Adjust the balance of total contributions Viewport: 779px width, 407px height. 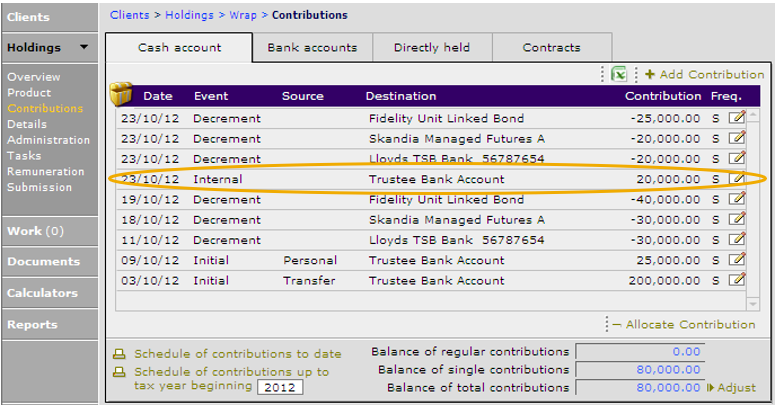pyautogui.click(x=732, y=388)
